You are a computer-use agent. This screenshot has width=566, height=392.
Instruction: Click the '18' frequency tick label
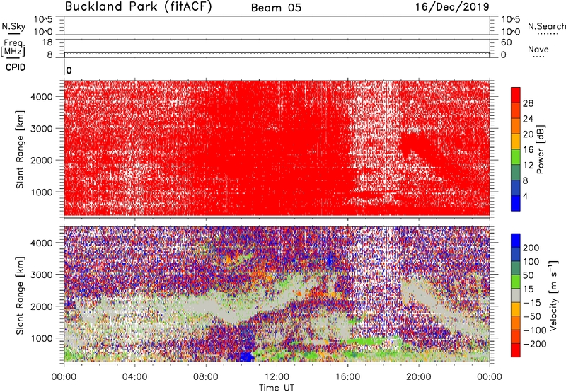point(47,42)
